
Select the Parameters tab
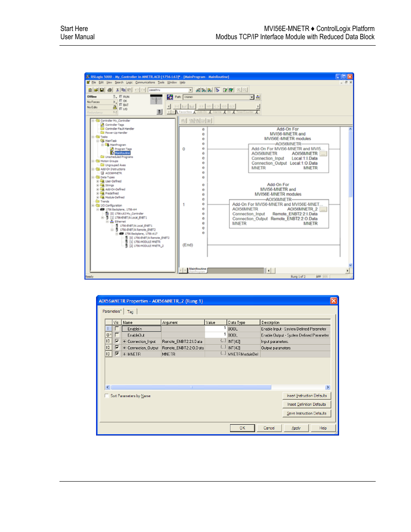[x=112, y=311]
